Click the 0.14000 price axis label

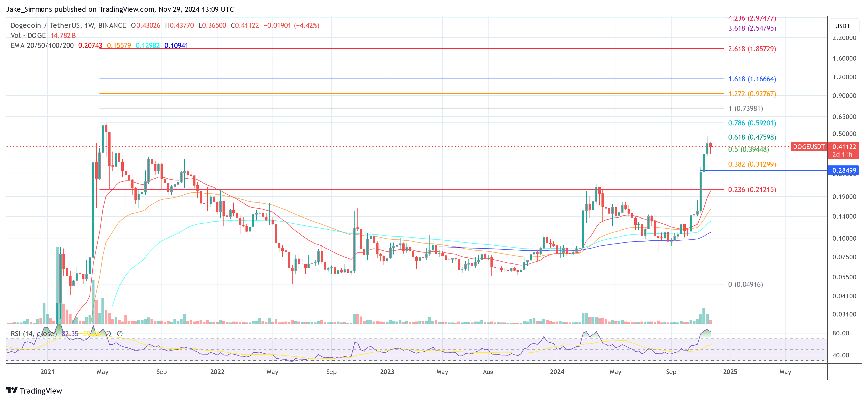pos(844,216)
